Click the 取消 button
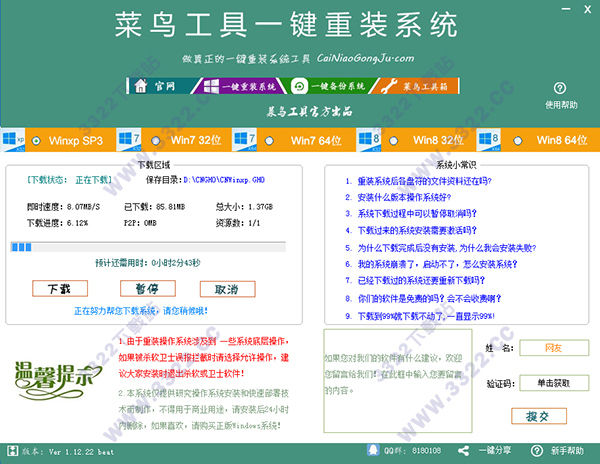The height and width of the screenshot is (464, 600). pos(227,289)
